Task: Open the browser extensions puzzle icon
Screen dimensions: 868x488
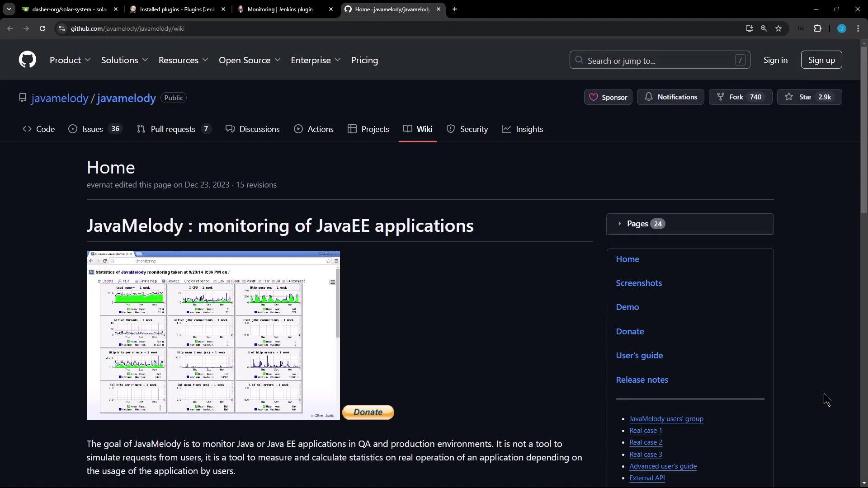Action: click(x=817, y=28)
